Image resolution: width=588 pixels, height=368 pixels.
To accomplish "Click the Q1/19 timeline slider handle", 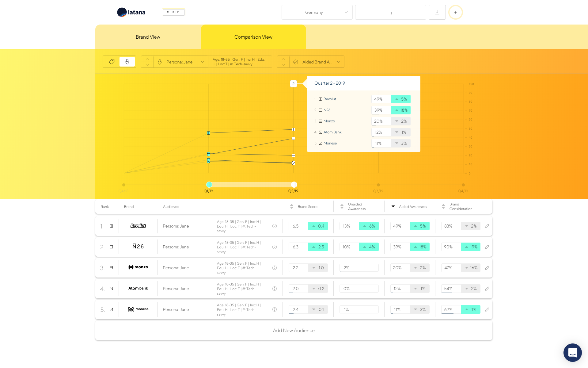I will pos(209,185).
